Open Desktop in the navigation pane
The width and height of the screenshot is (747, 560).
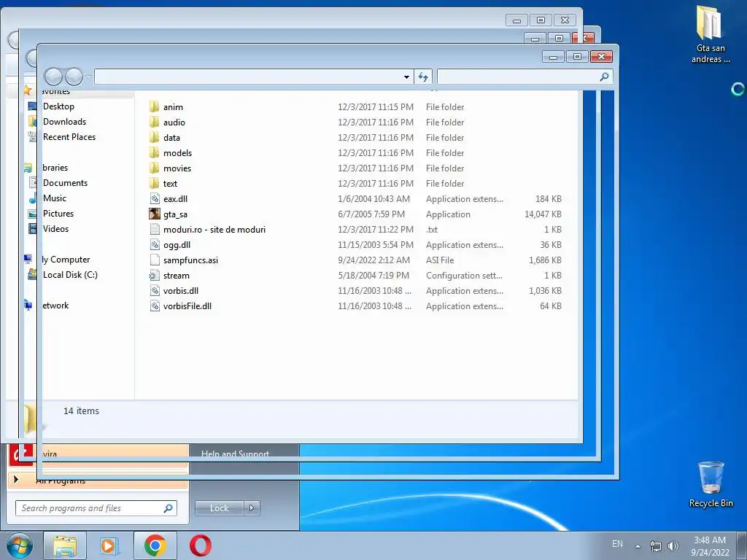point(58,106)
